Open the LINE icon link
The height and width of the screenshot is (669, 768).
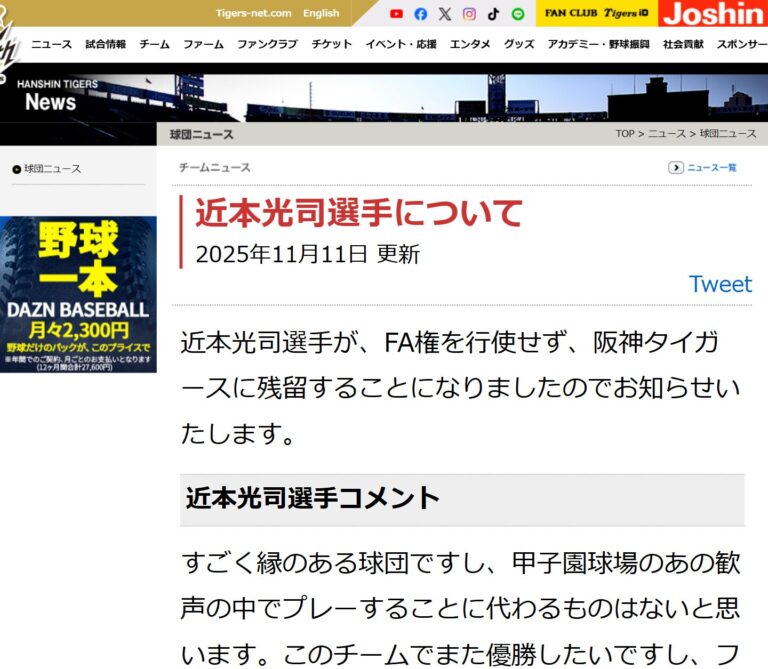(x=517, y=14)
